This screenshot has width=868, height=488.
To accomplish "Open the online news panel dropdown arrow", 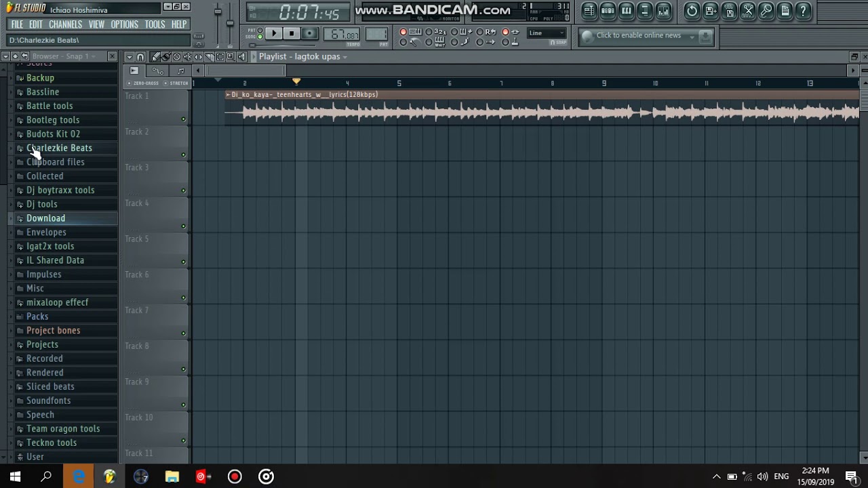I will 692,37.
